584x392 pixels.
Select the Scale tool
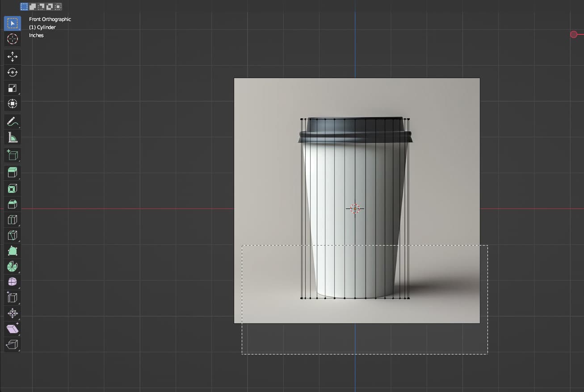[13, 88]
